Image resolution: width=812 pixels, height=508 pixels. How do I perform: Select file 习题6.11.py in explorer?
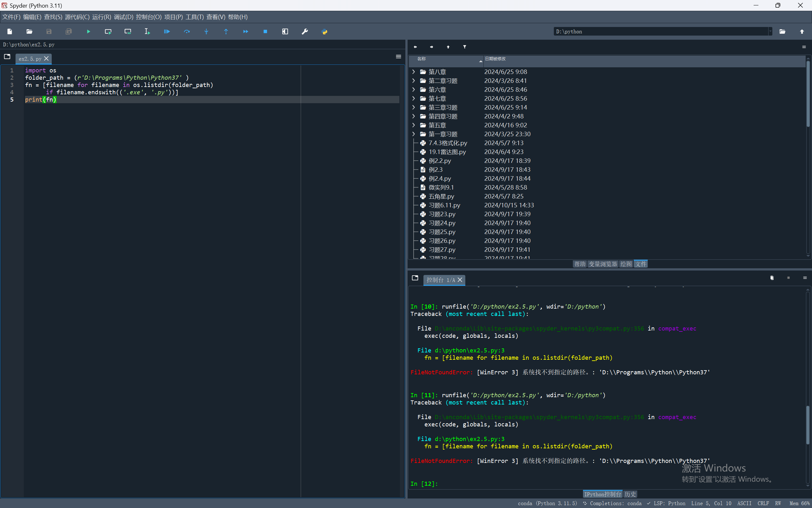coord(444,205)
